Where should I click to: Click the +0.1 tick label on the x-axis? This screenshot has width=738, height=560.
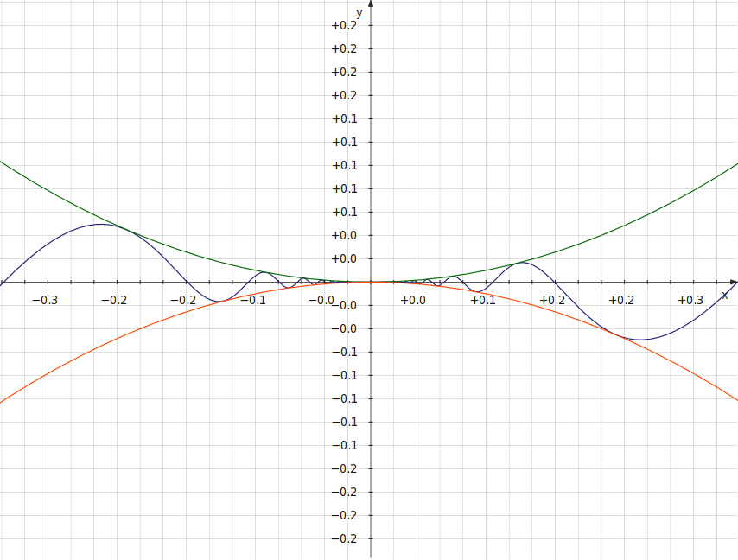click(x=482, y=300)
